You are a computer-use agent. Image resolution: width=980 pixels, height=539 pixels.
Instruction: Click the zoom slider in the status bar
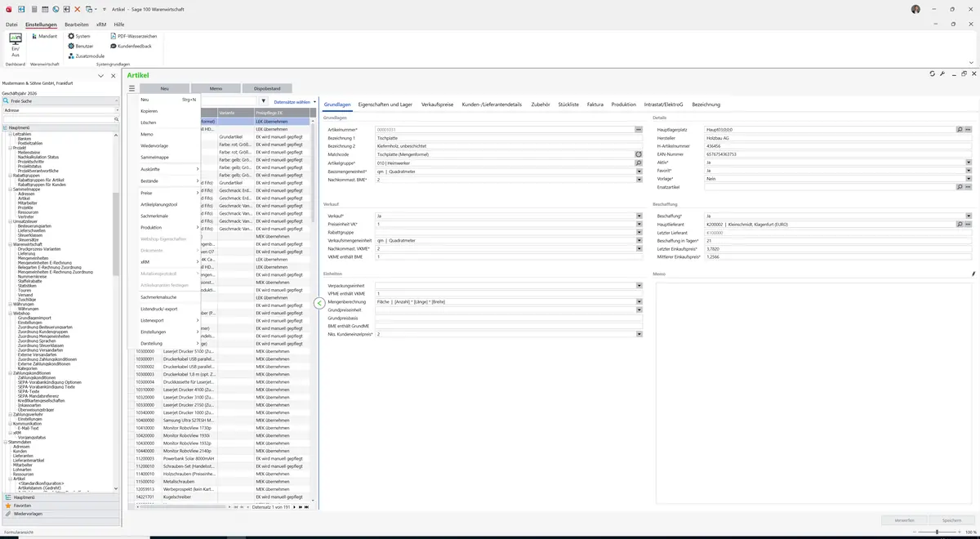pyautogui.click(x=936, y=532)
